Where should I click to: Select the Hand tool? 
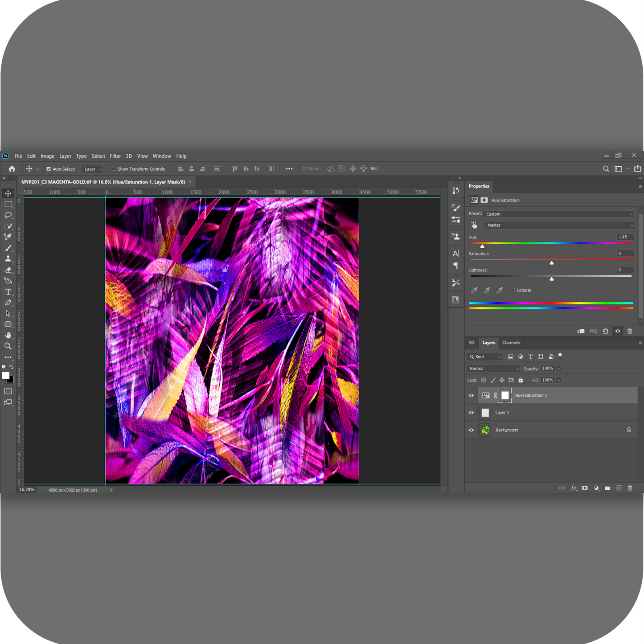(8, 335)
